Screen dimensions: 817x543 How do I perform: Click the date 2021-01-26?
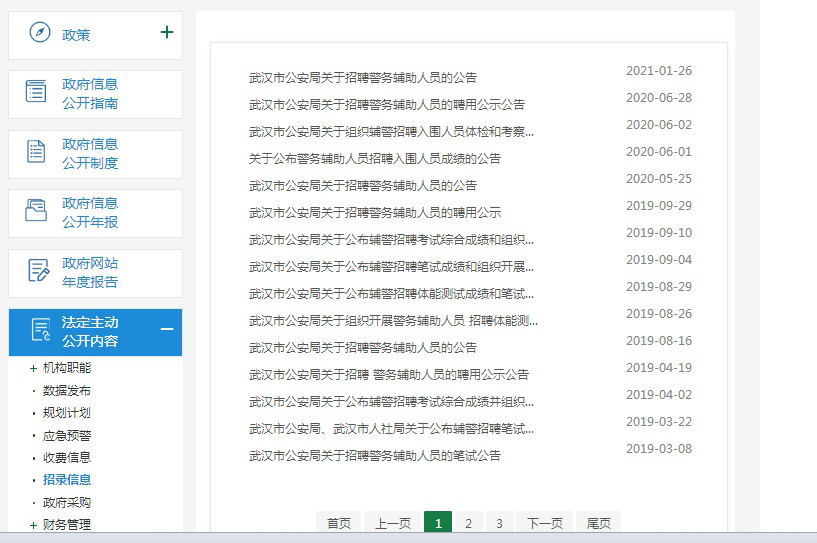659,70
